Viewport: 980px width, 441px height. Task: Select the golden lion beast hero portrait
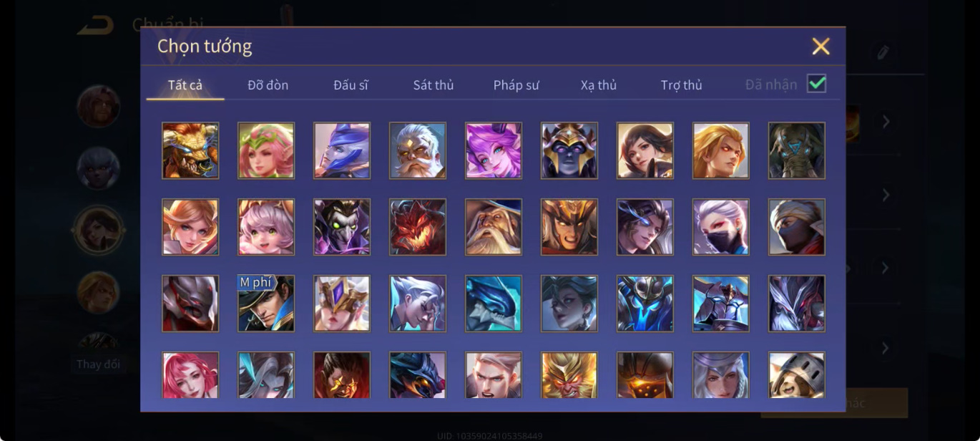coord(190,150)
